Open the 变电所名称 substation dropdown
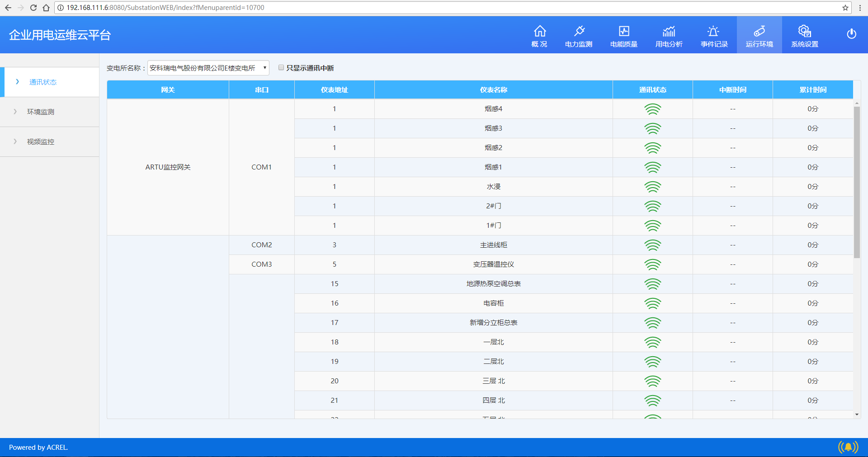Screen dimensions: 868x457 click(208, 68)
